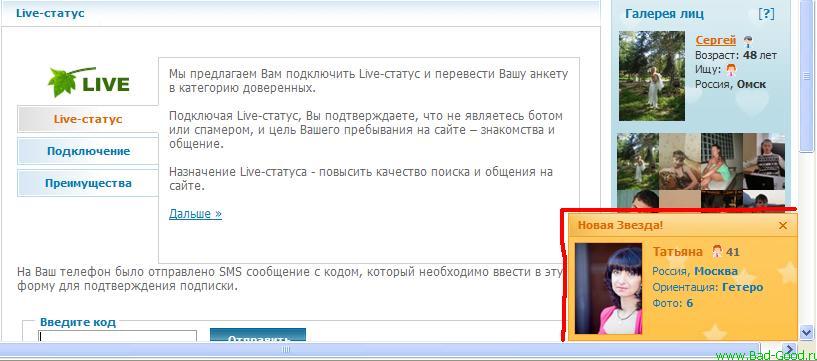The image size is (817, 361).
Task: Switch to the Подключение tab
Action: coord(88,151)
